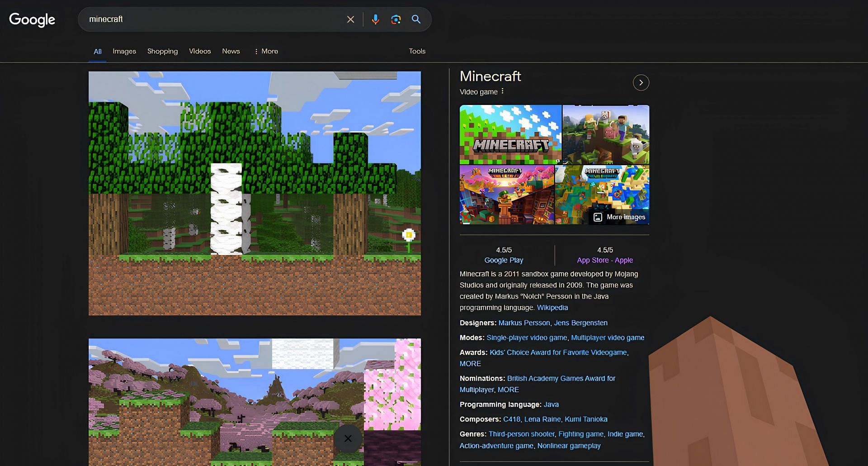Click the App Store - Apple link
This screenshot has height=466, width=868.
(x=605, y=260)
